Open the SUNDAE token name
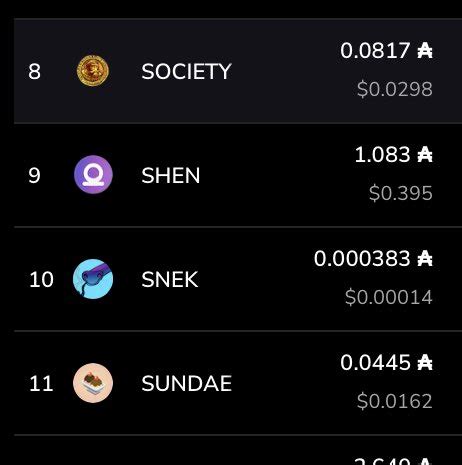The width and height of the screenshot is (462, 465). (186, 383)
